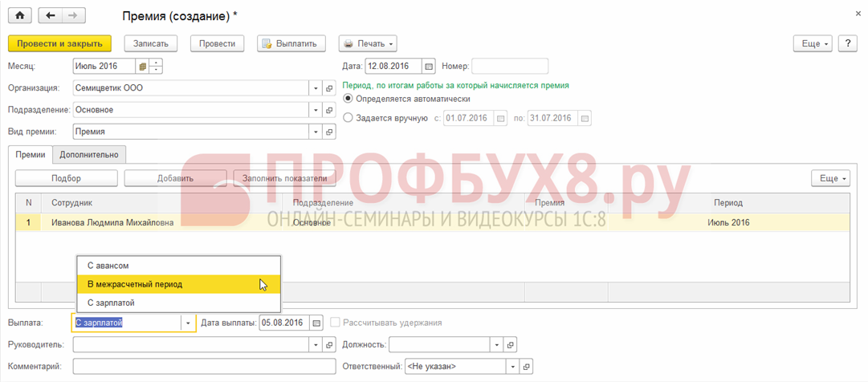Click the Добавить button
868x382 pixels.
coord(176,178)
